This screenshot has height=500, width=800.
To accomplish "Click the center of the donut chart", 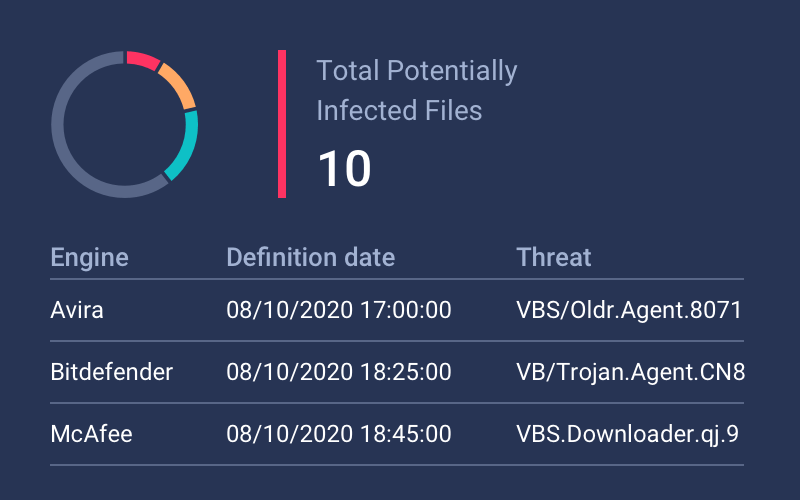I will 125,124.
